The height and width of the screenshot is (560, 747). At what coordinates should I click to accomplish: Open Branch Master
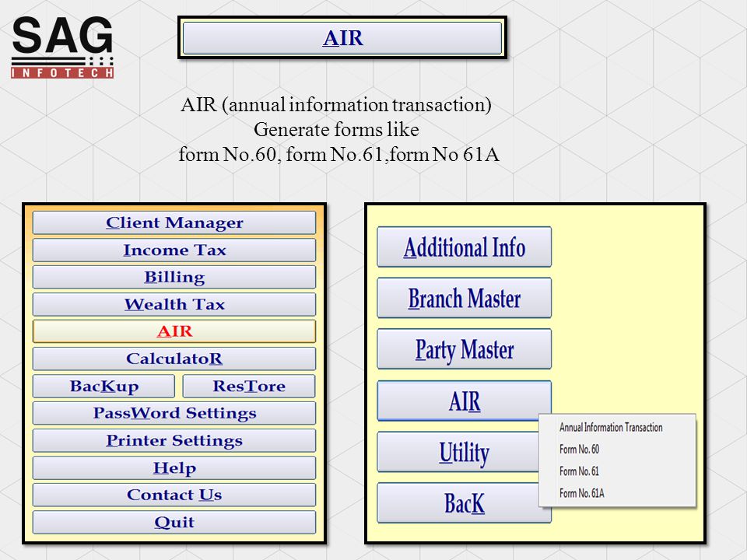pos(464,298)
